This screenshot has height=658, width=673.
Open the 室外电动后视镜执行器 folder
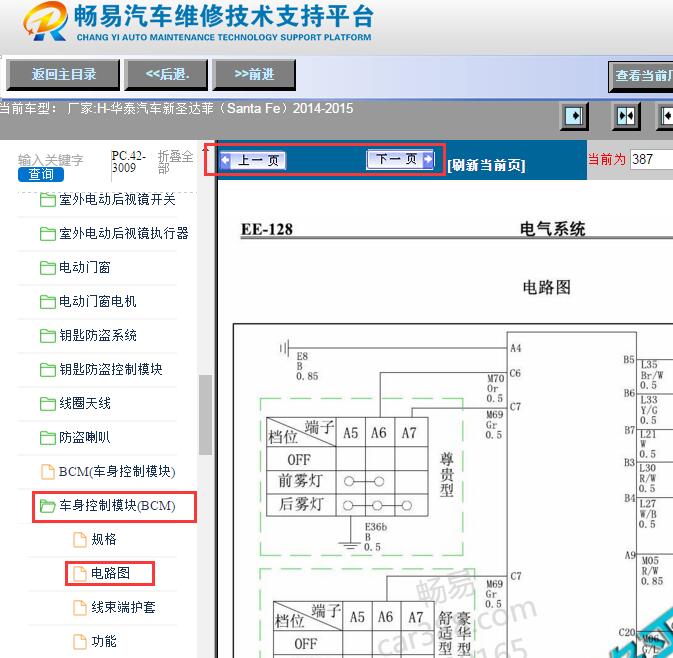pos(124,233)
